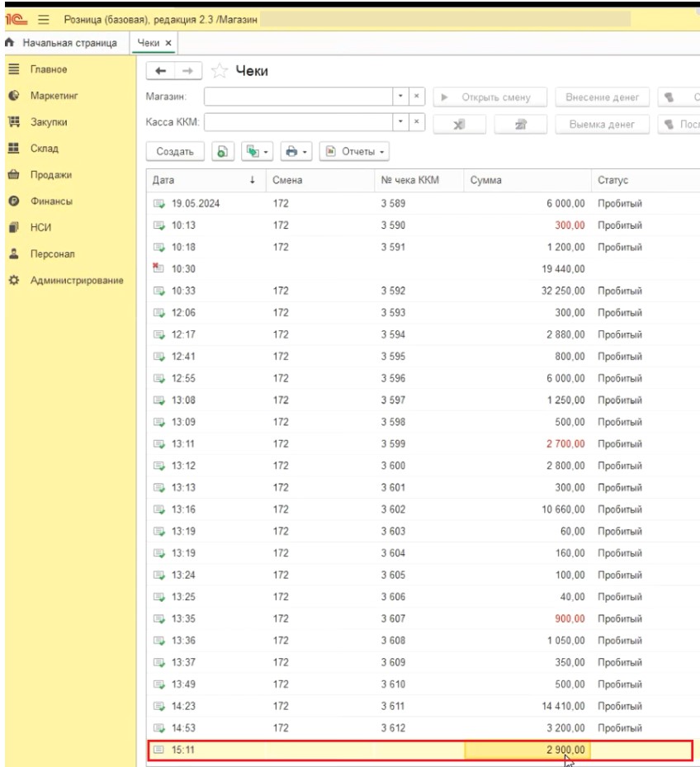Viewport: 700px width, 767px height.
Task: Close the Чеки tab
Action: [x=168, y=43]
